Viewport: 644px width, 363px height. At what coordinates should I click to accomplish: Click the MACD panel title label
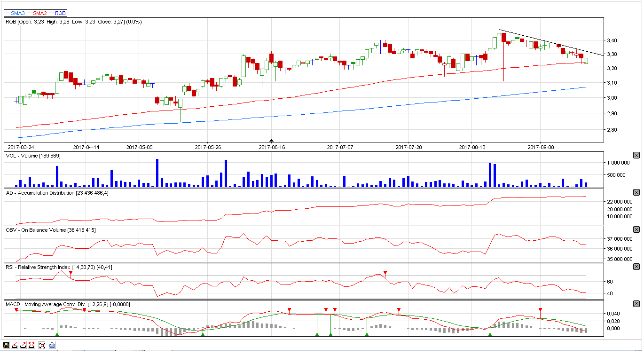68,304
